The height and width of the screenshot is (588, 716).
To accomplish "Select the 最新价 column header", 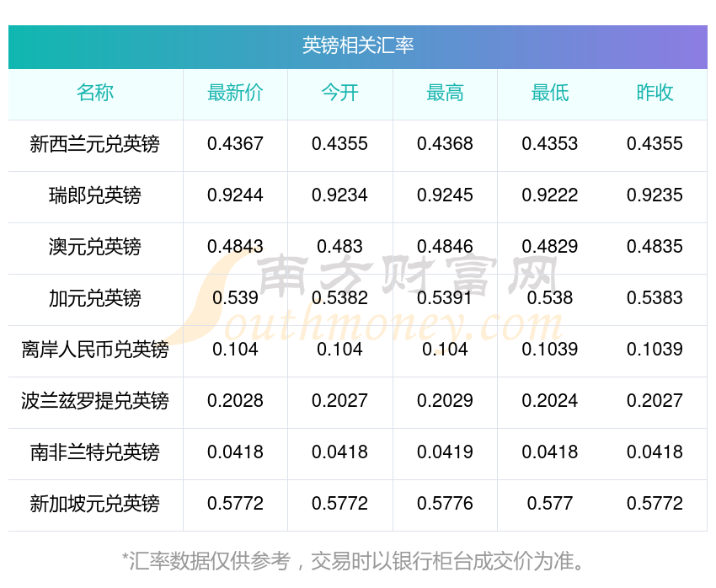I will (x=235, y=93).
